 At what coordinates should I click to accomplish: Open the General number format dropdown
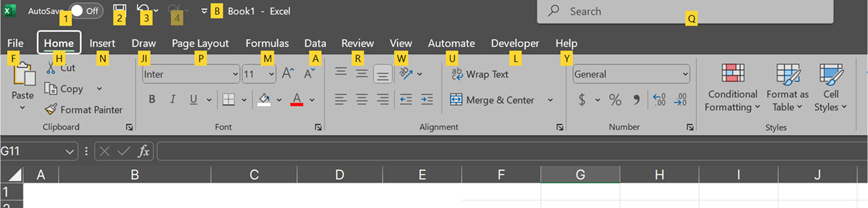tap(685, 74)
